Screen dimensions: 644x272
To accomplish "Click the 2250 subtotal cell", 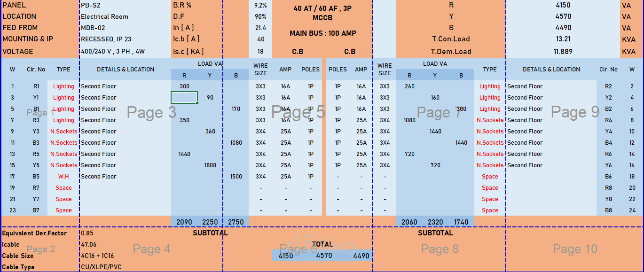I will 210,222.
